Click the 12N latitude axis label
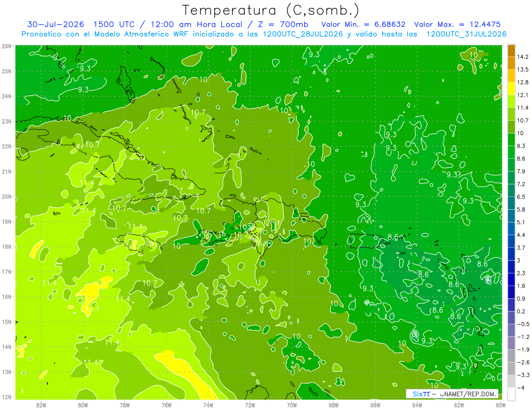Viewport: 532px width, 411px height. point(7,397)
